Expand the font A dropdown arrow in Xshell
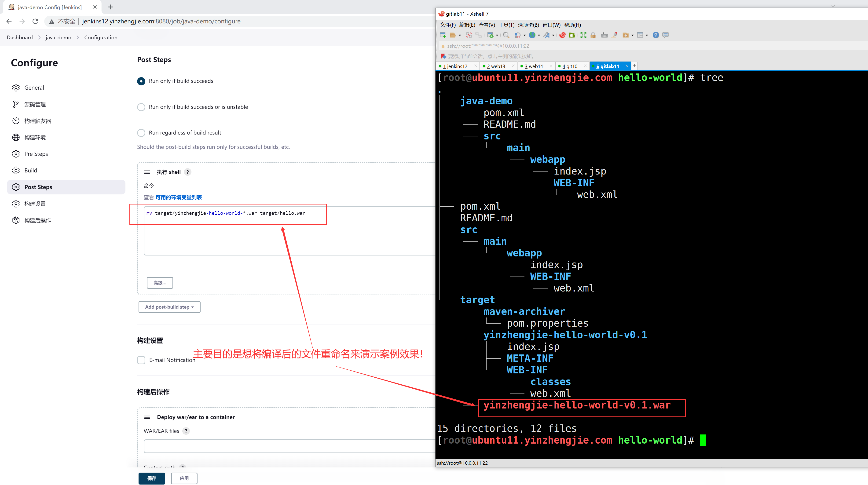The height and width of the screenshot is (485, 868). click(553, 35)
